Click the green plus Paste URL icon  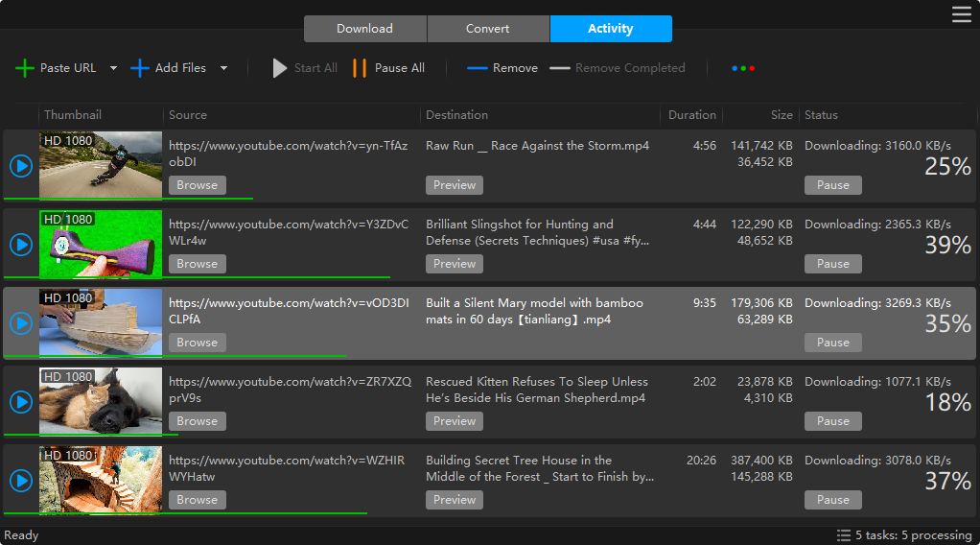pos(25,68)
